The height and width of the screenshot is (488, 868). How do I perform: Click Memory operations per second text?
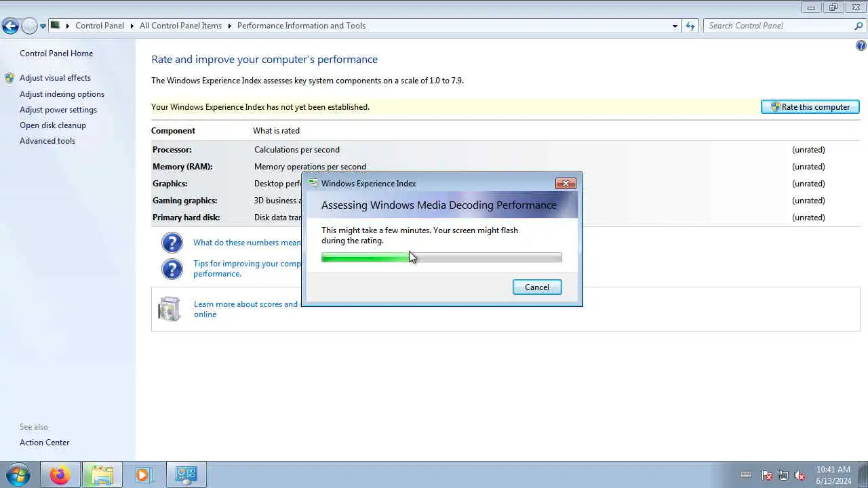310,167
